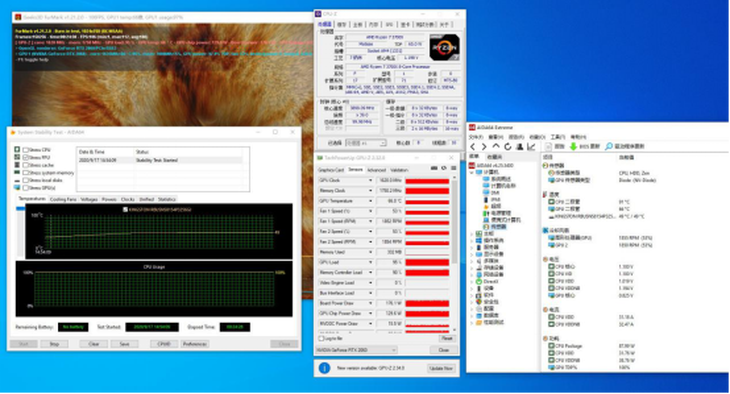Click Save button in System Stability Test
Screen dimensions: 730x394
pos(124,344)
